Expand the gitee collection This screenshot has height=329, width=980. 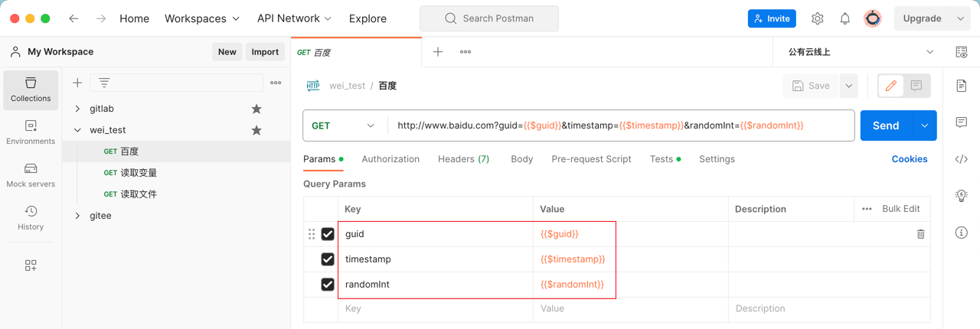[77, 216]
